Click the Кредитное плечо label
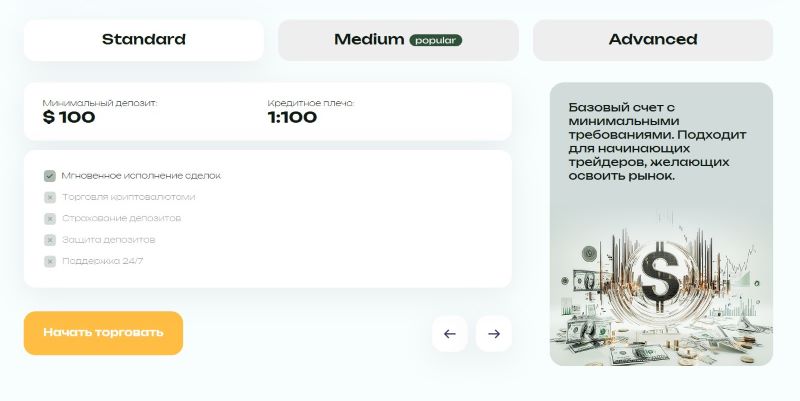800x401 pixels. tap(310, 103)
